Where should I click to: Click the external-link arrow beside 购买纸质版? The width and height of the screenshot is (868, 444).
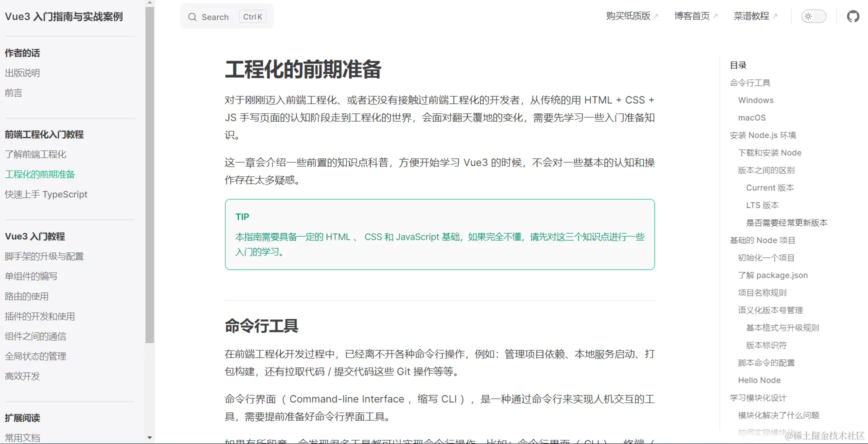tap(656, 16)
